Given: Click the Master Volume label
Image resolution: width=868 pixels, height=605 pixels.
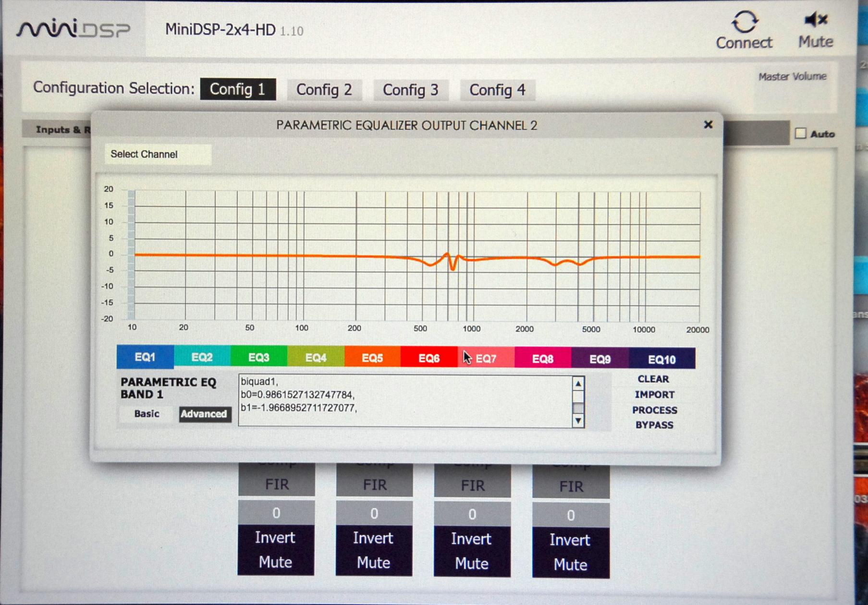Looking at the screenshot, I should (793, 76).
